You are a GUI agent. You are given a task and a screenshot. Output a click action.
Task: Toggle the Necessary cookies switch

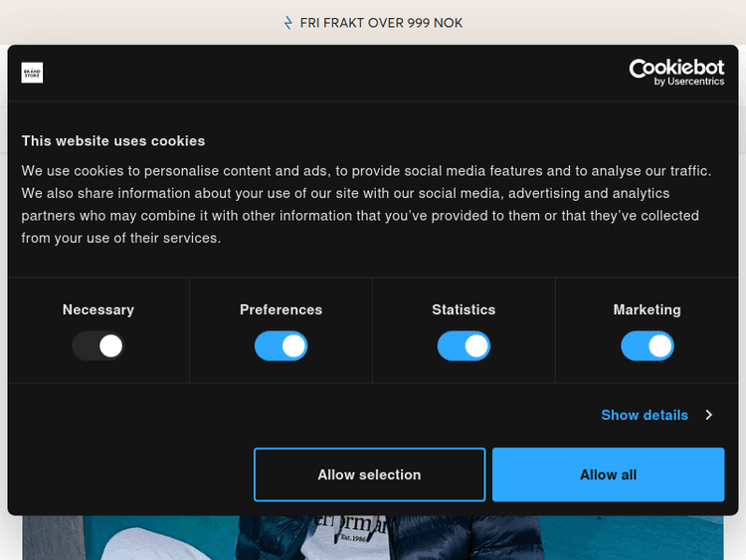[x=97, y=346]
